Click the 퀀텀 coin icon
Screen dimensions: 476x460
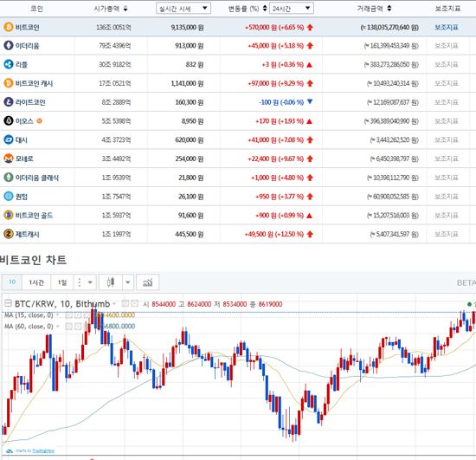point(9,196)
